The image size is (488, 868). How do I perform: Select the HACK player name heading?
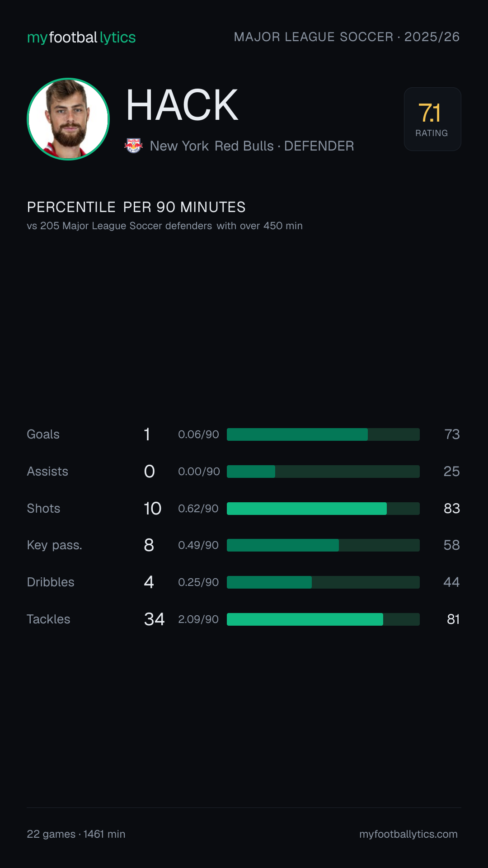click(x=182, y=105)
